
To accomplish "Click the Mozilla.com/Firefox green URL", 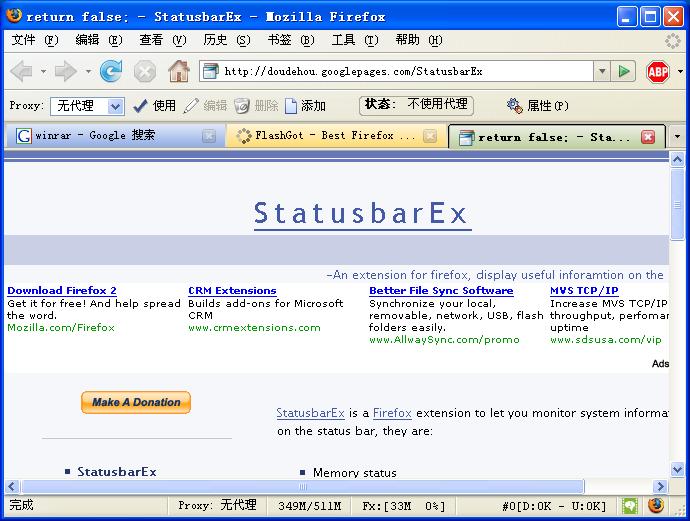I will pos(61,328).
